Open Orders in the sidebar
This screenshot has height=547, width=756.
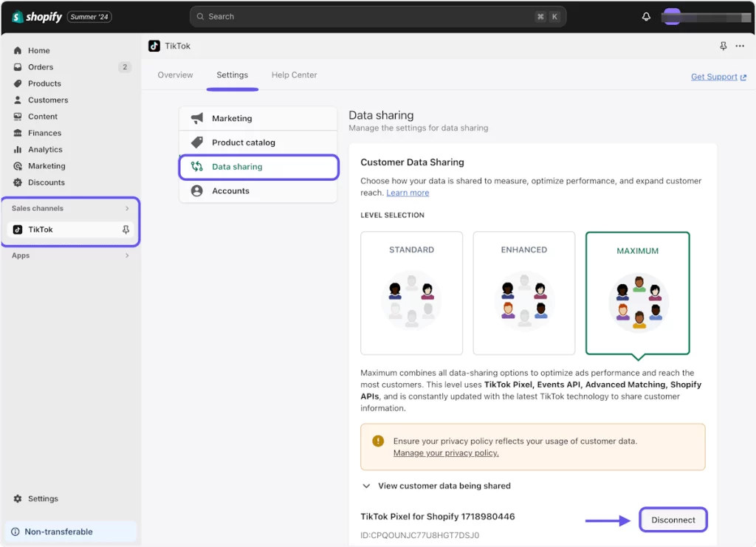[41, 67]
